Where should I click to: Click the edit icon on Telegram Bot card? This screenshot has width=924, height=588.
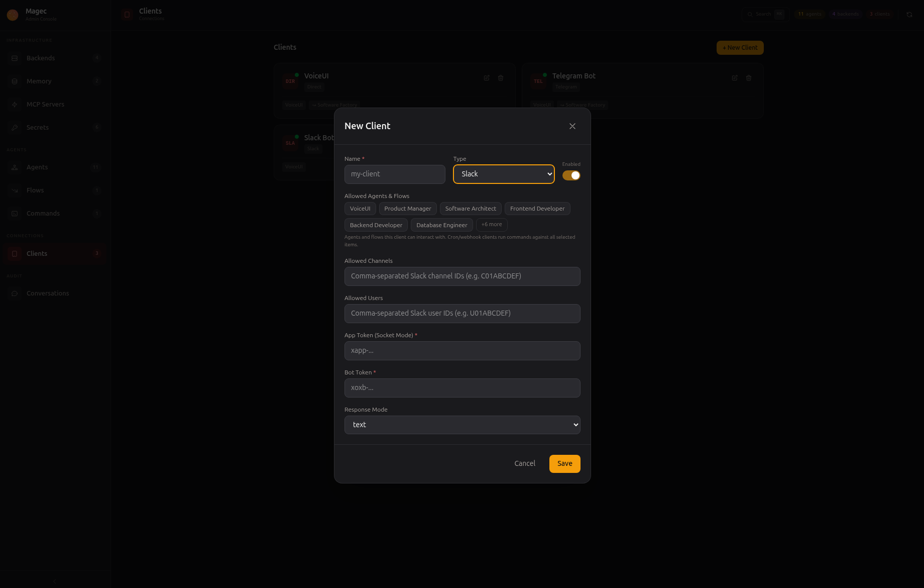pos(735,78)
